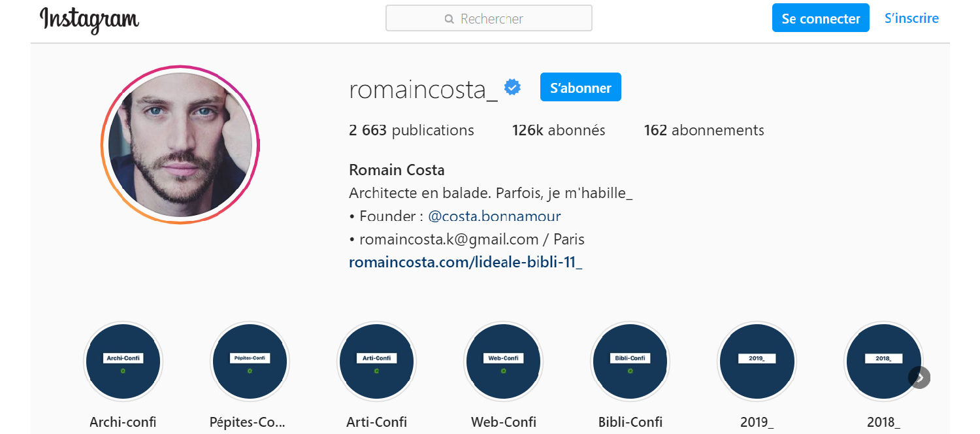Click the 2 663 publications count
Screen dimensions: 980x434
(412, 130)
